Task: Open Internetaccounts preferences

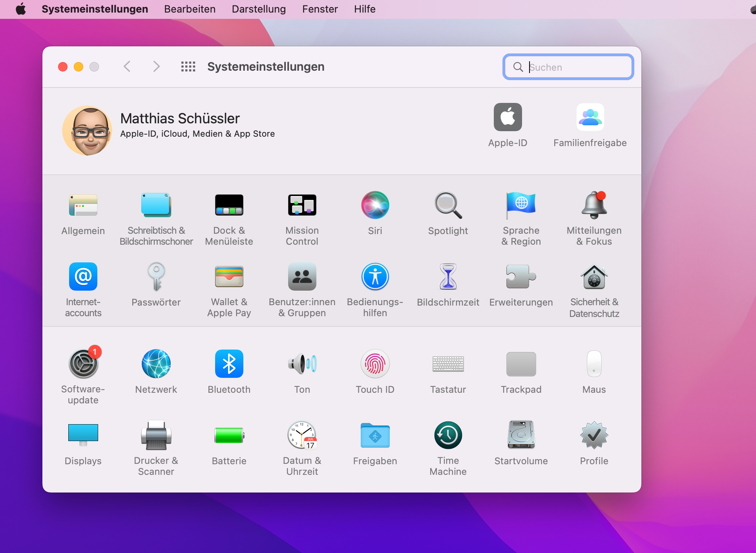Action: pyautogui.click(x=83, y=276)
